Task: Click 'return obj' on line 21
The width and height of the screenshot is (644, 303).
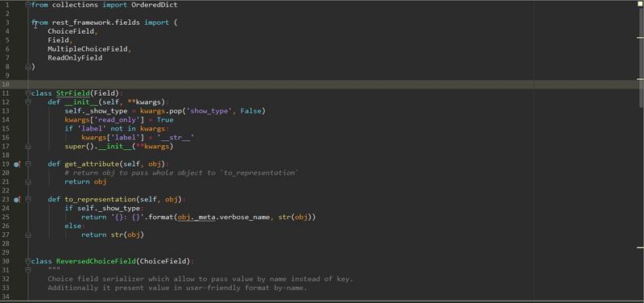Action: click(85, 181)
